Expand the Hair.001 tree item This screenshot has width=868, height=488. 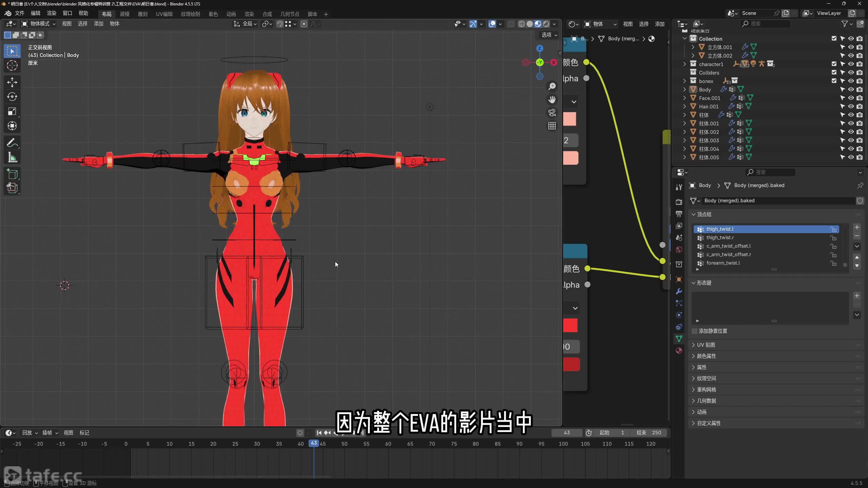684,106
